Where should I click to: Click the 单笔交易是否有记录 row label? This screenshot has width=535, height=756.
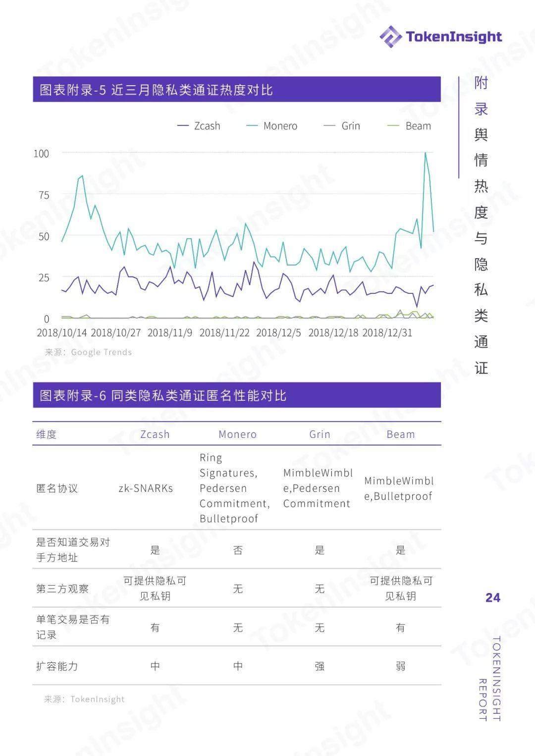click(x=73, y=627)
